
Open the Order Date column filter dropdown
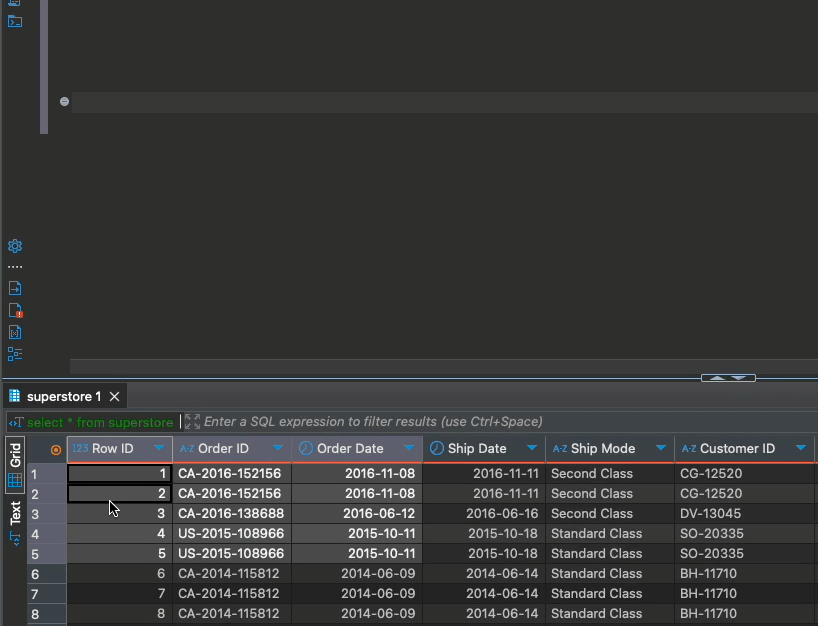409,449
